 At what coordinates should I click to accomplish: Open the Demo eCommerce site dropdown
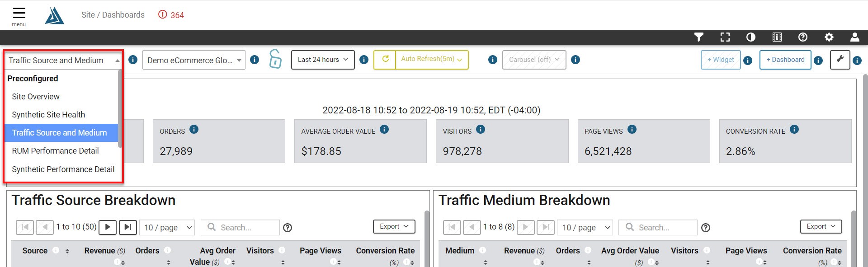tap(194, 60)
